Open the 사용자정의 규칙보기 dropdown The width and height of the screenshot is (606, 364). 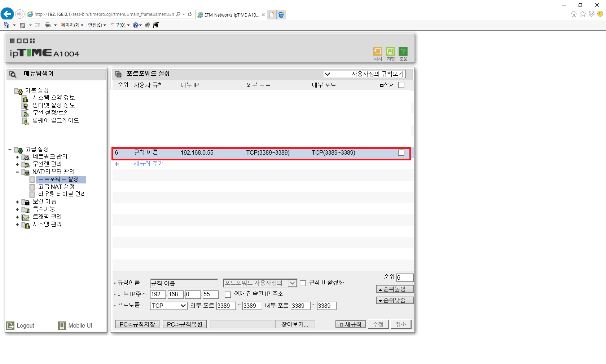[x=364, y=74]
